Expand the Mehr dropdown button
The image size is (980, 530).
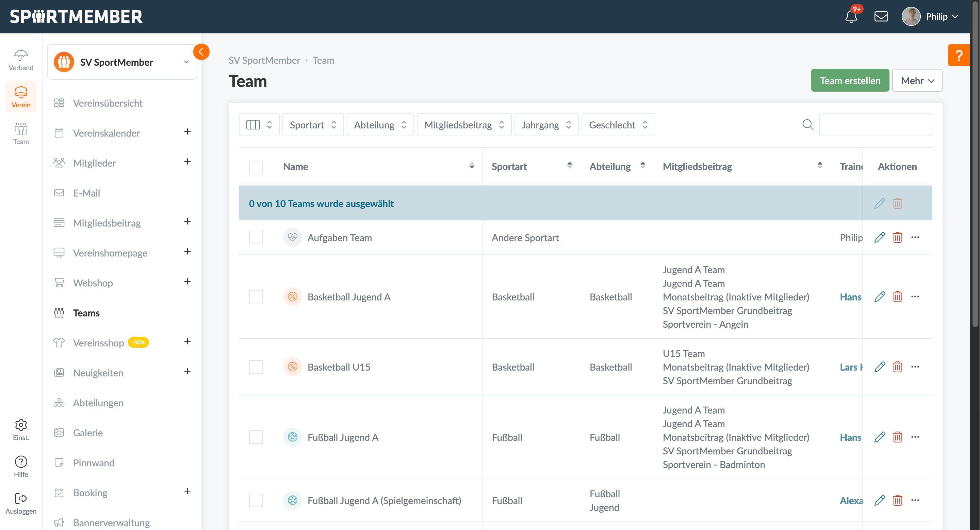[x=917, y=81]
